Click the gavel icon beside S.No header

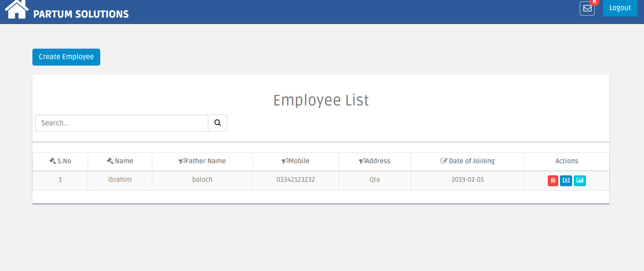point(53,161)
